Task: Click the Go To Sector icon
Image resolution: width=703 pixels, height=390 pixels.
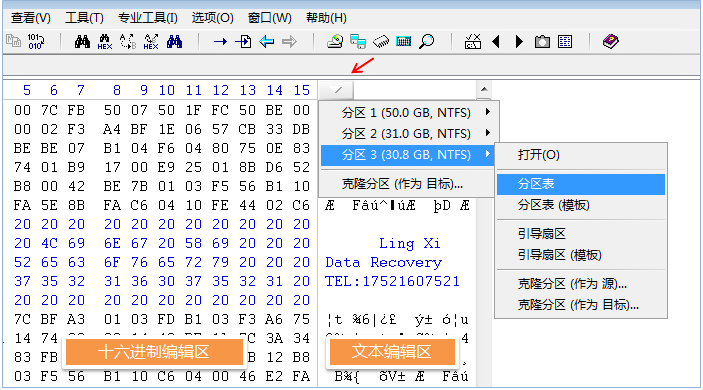Action: point(243,42)
